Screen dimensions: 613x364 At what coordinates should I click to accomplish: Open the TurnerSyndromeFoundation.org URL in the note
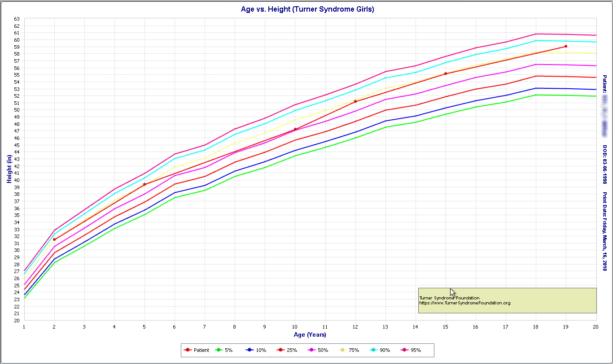tap(464, 303)
